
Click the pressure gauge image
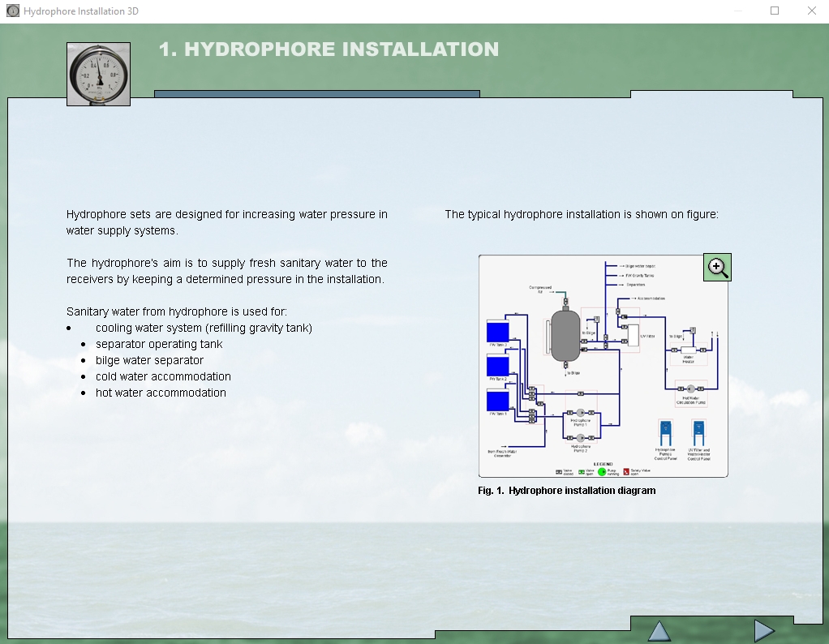[x=98, y=74]
